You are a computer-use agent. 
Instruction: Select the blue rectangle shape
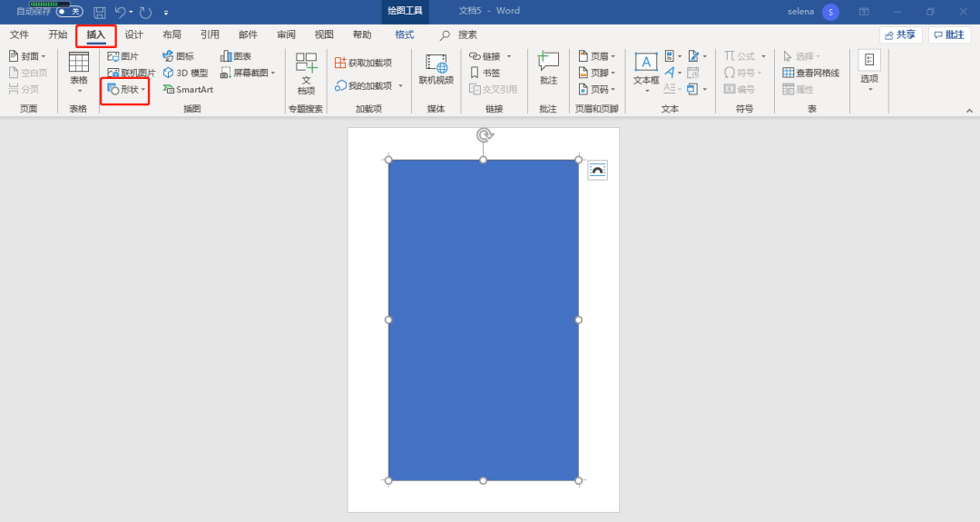(483, 320)
